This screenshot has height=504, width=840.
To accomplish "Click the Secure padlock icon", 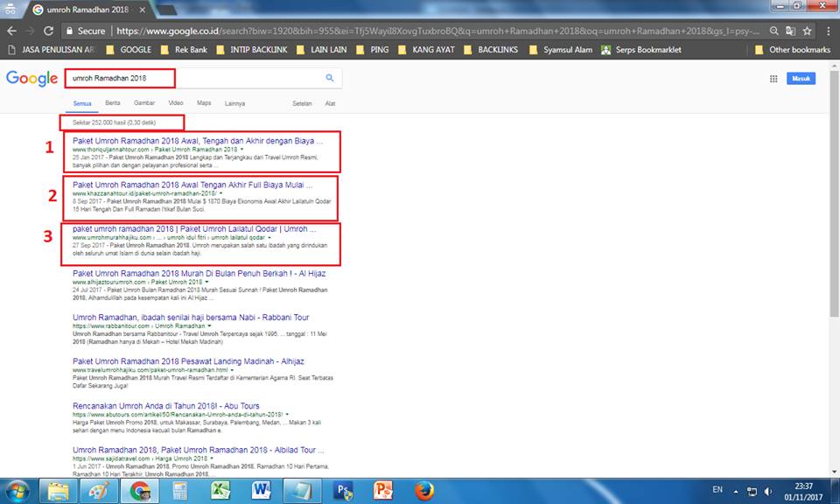I will (69, 31).
